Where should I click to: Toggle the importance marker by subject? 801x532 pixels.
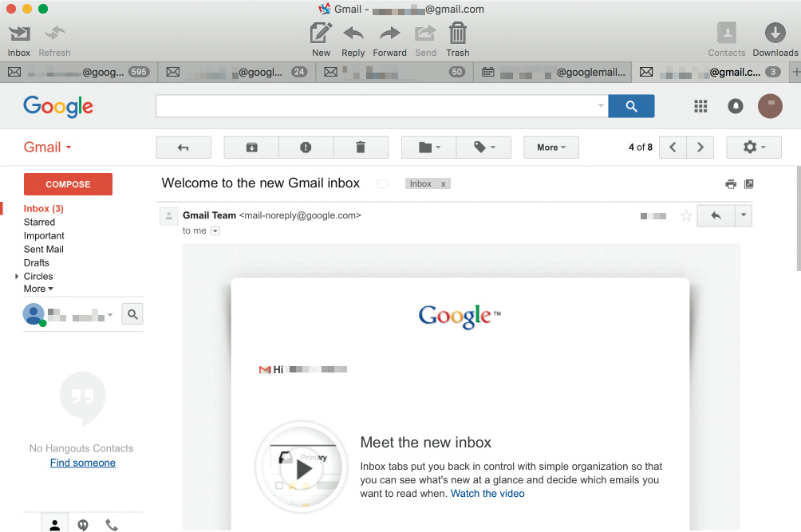coord(383,183)
